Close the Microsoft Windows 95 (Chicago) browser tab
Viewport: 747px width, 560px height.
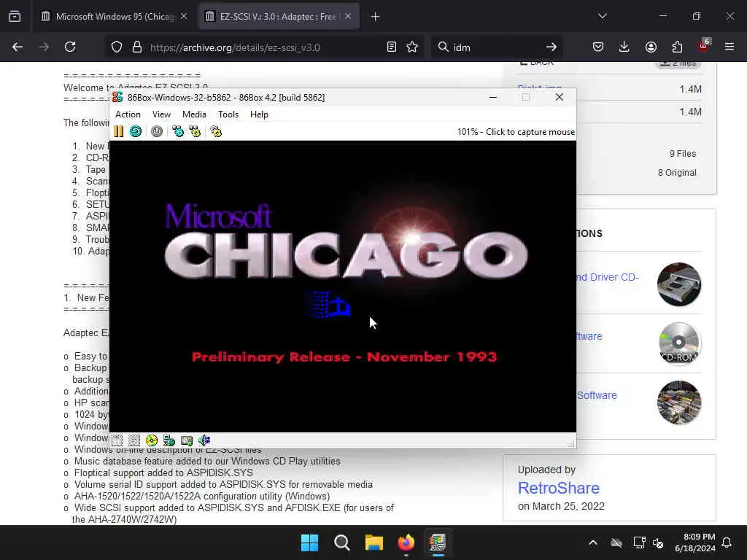184,17
